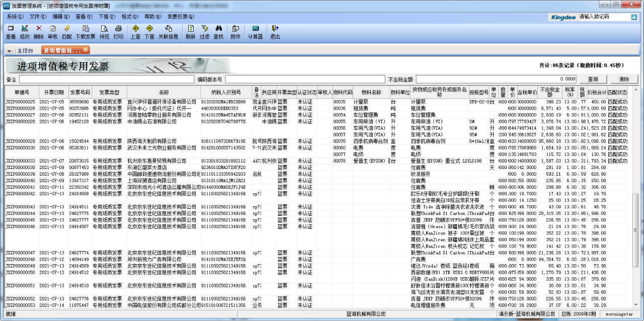Switch to the 主控台 tab
Viewport: 644px width, 321px height.
click(x=25, y=51)
